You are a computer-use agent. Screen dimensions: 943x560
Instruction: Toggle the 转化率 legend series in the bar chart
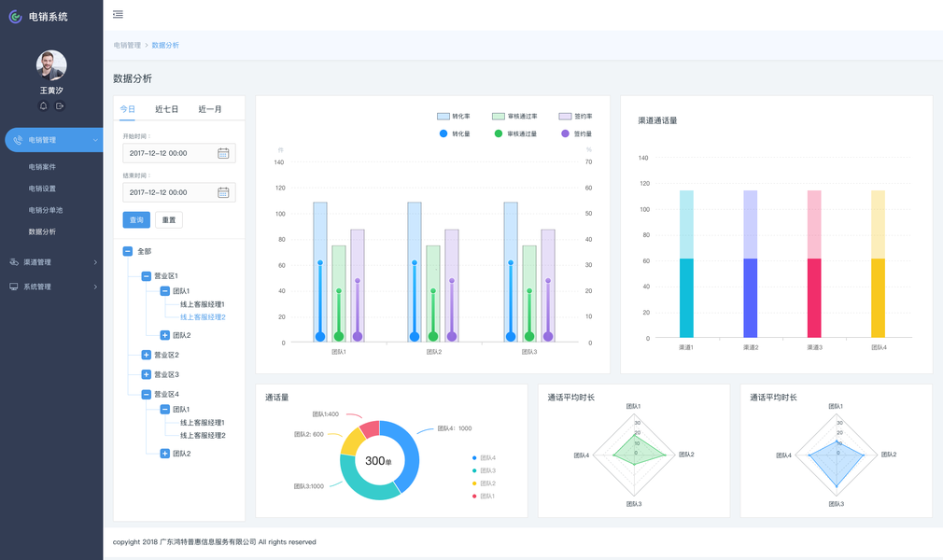454,116
